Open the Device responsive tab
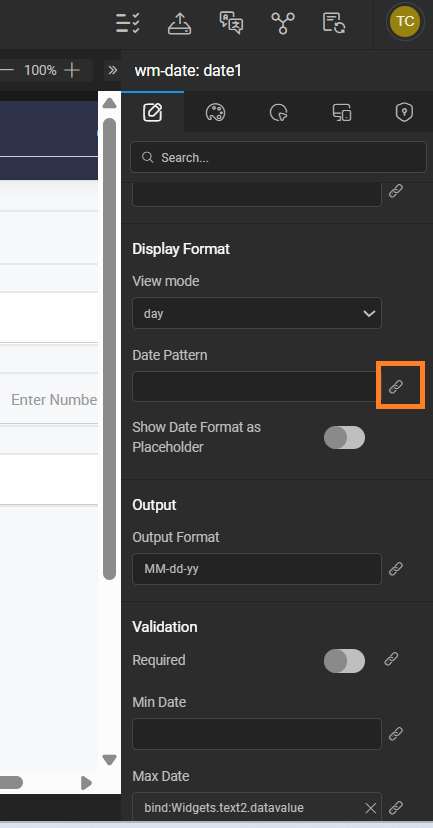 pos(342,112)
